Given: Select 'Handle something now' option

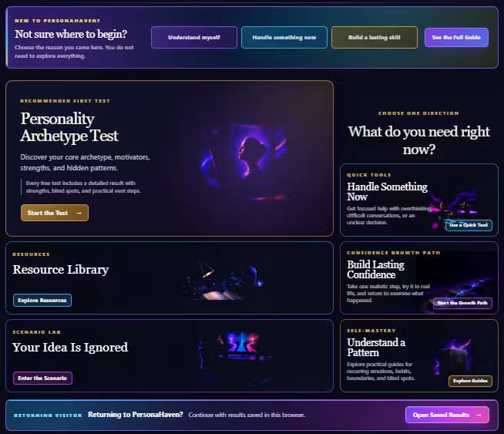Looking at the screenshot, I should click(284, 37).
